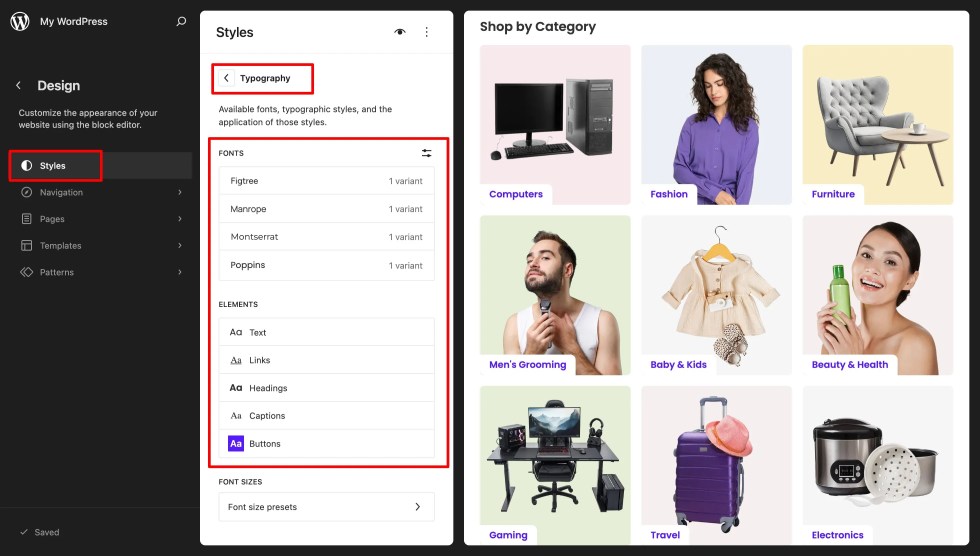The width and height of the screenshot is (980, 556).
Task: Expand Pages with its chevron
Action: (179, 219)
